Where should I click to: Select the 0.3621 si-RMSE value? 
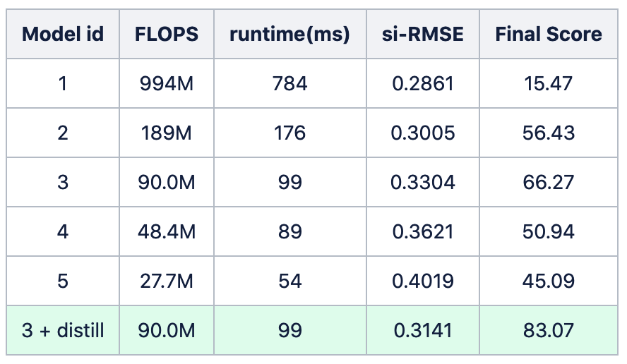point(423,232)
